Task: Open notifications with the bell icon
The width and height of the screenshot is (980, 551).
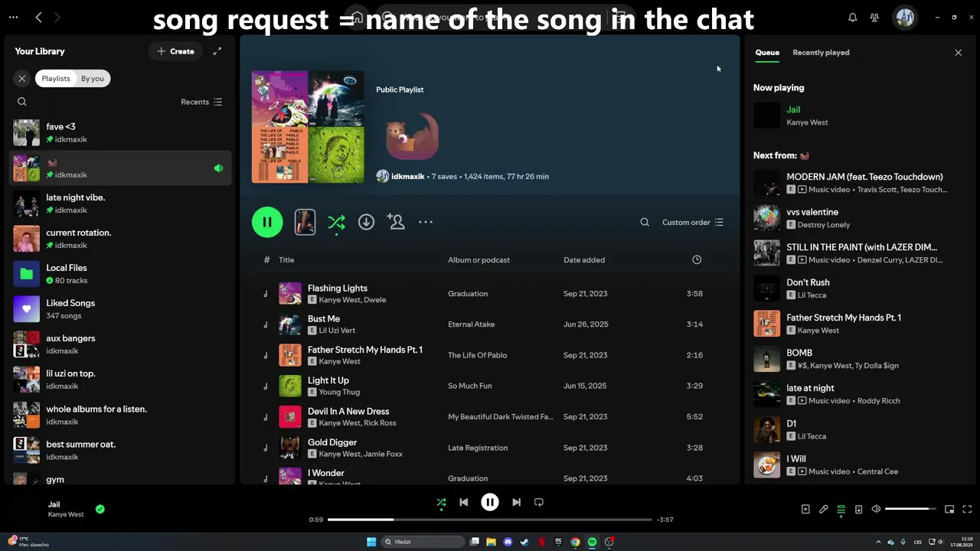Action: 852,17
